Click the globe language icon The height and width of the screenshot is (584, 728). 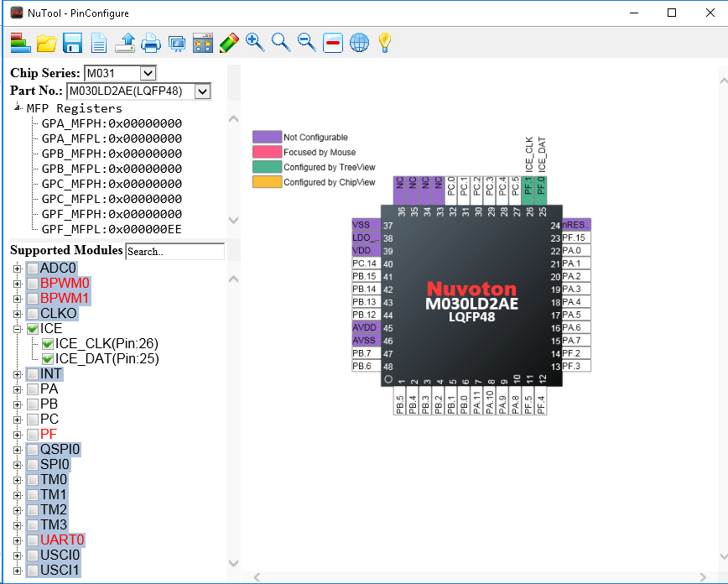(359, 43)
